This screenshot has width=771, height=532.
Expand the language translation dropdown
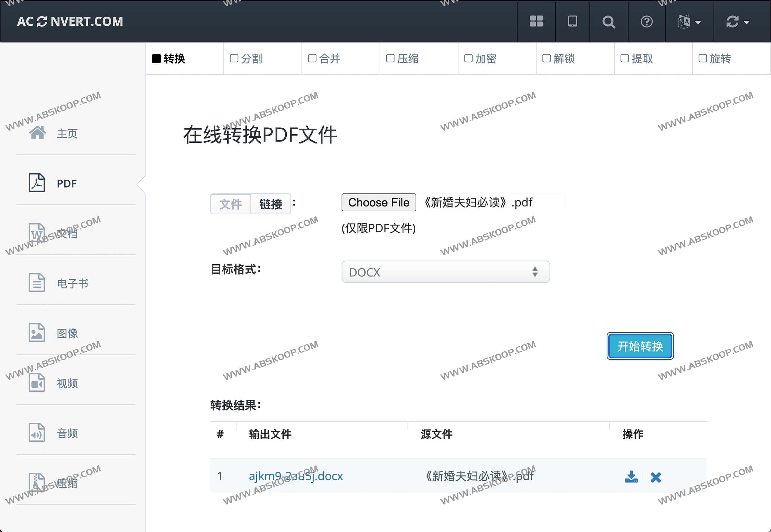coord(689,22)
